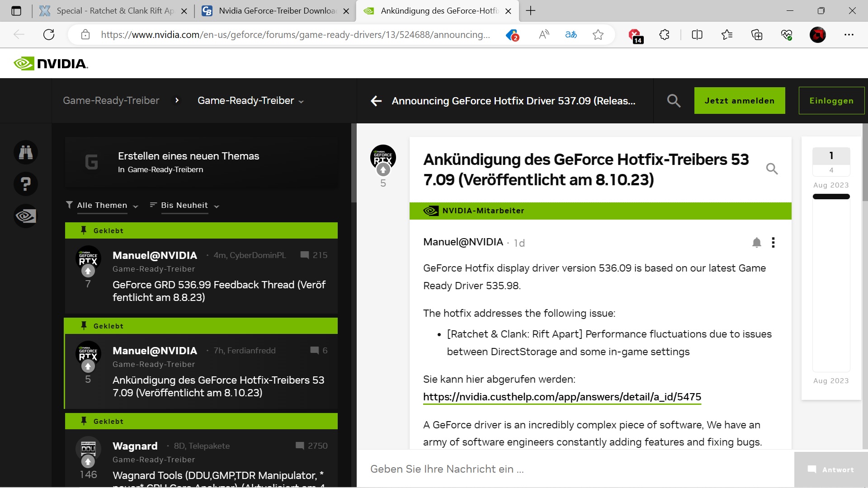Add page to favorites with star icon
This screenshot has height=488, width=868.
click(x=598, y=35)
